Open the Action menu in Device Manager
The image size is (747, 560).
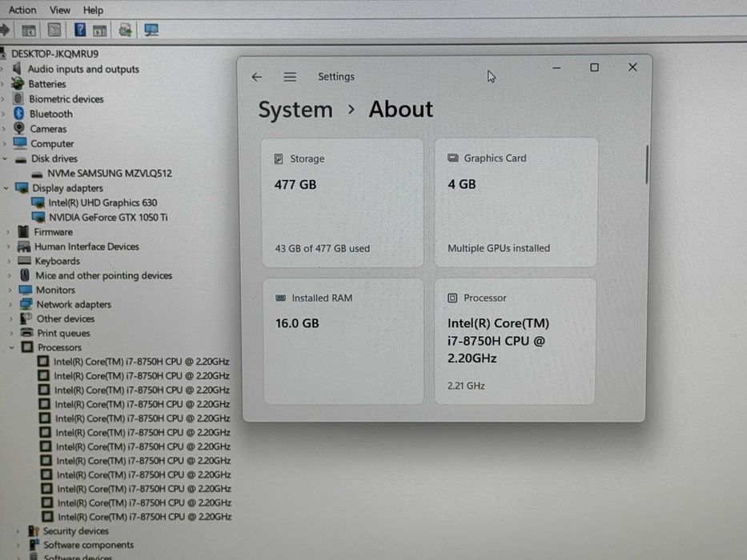click(22, 10)
